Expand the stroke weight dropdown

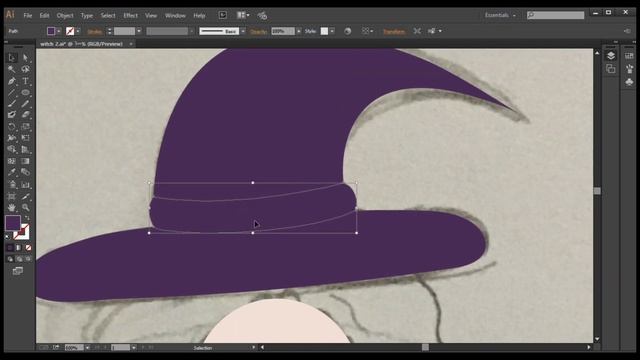139,31
